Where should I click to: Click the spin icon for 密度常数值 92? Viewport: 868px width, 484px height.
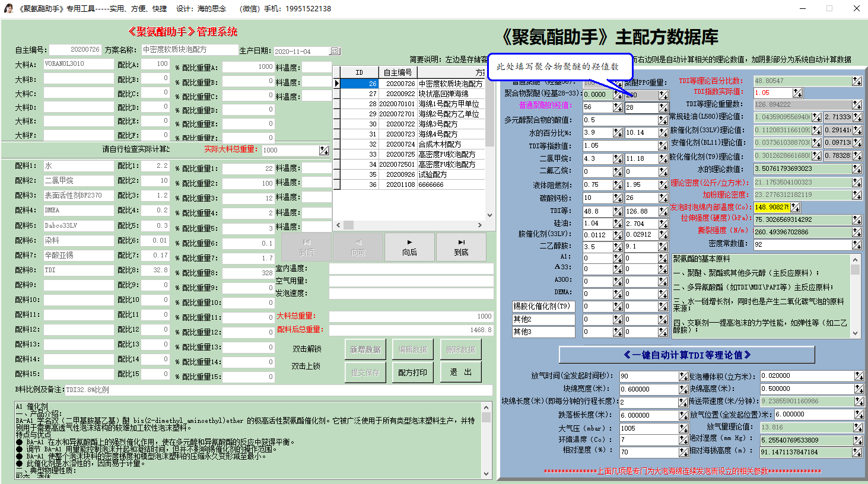point(857,244)
